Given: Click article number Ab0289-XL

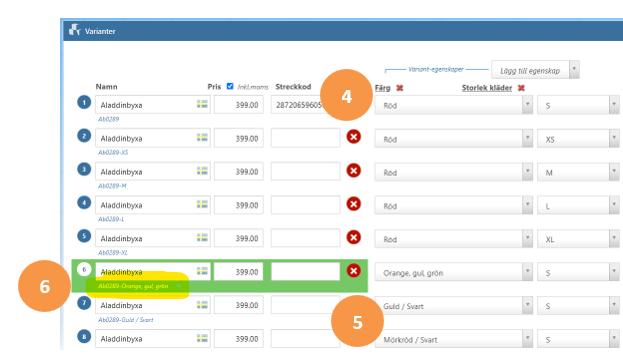Looking at the screenshot, I should [x=113, y=253].
